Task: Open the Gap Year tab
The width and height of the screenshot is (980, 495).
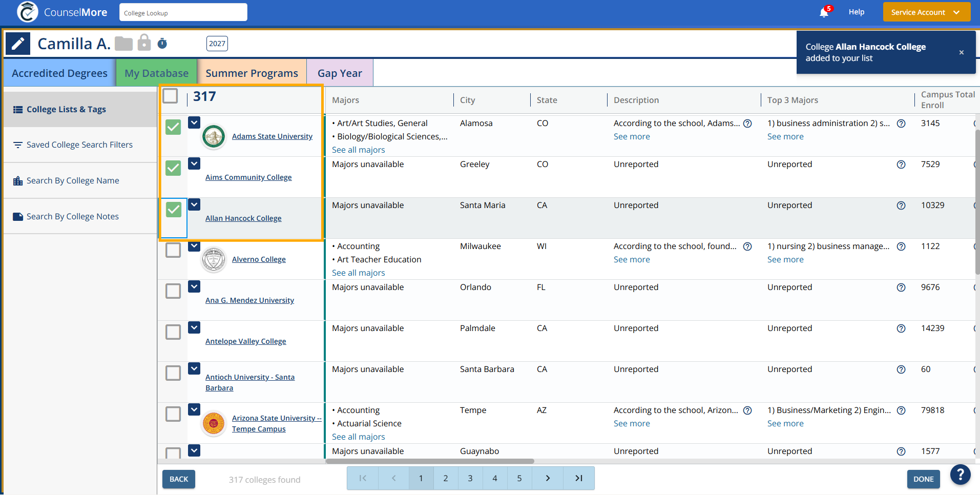Action: coord(340,73)
